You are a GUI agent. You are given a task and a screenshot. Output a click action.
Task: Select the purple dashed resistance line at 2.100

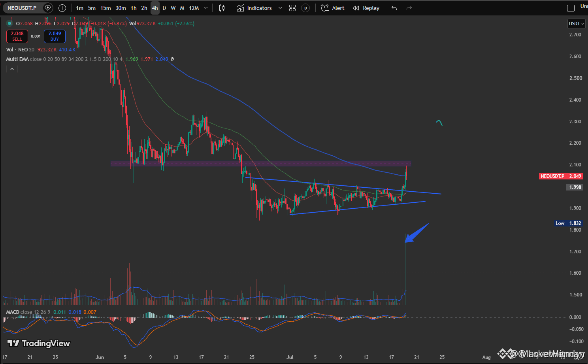pos(261,163)
